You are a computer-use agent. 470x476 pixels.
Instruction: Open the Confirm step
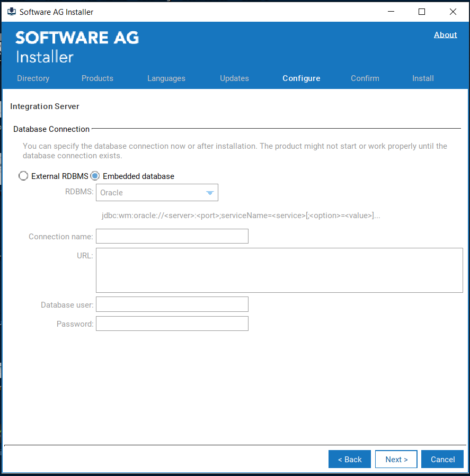(365, 78)
